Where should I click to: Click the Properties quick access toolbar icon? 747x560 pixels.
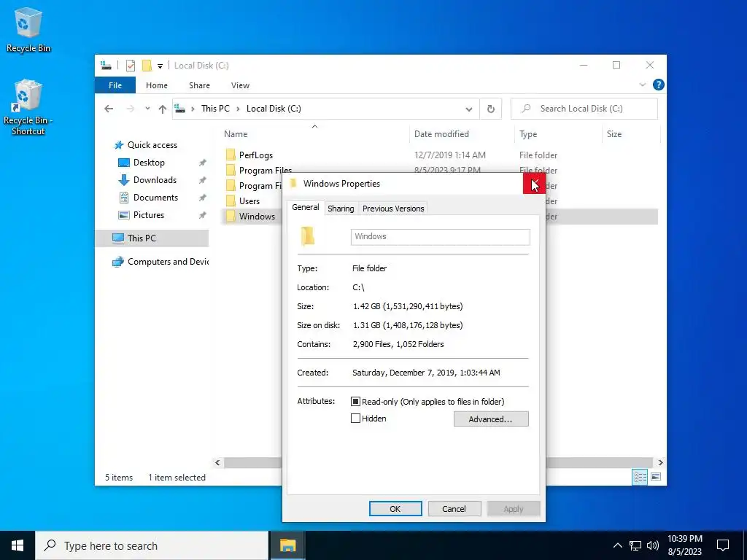coord(131,65)
